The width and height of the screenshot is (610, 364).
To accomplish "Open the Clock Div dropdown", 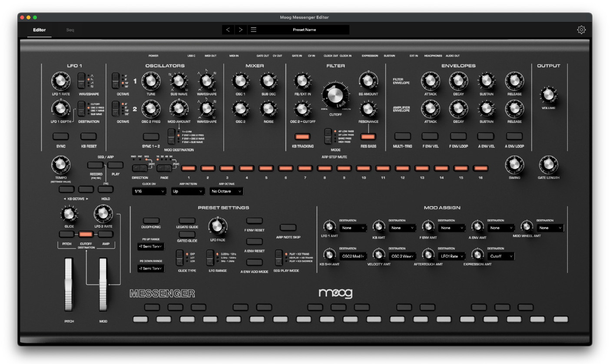I will (149, 191).
